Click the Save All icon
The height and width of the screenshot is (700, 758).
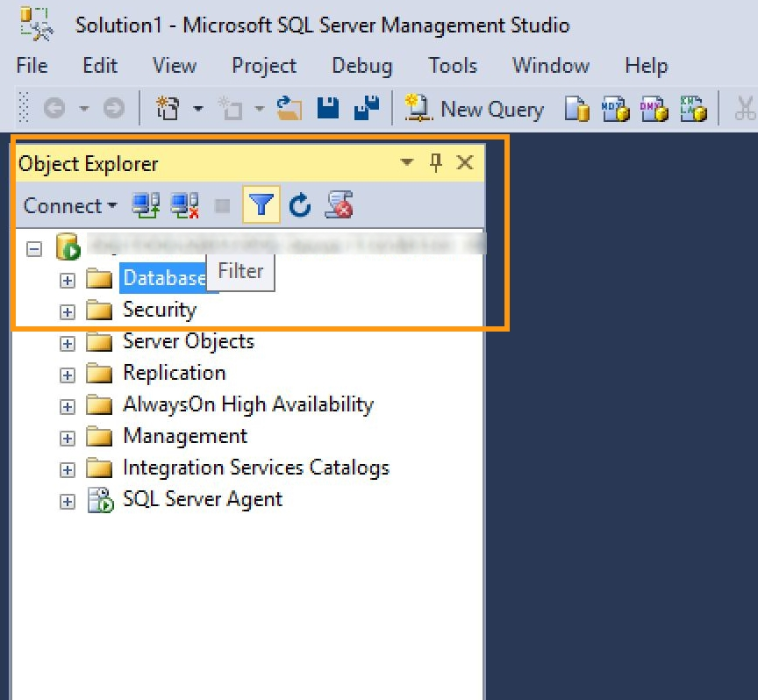pyautogui.click(x=367, y=107)
